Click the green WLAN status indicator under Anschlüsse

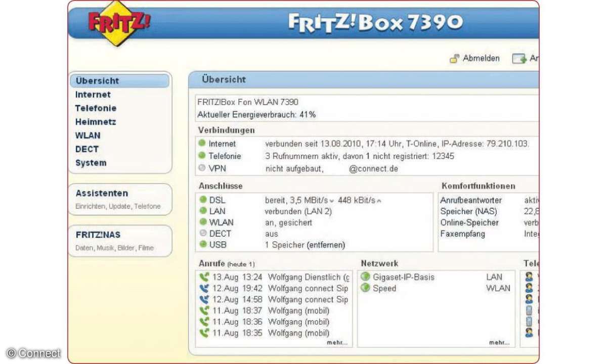[x=202, y=222]
